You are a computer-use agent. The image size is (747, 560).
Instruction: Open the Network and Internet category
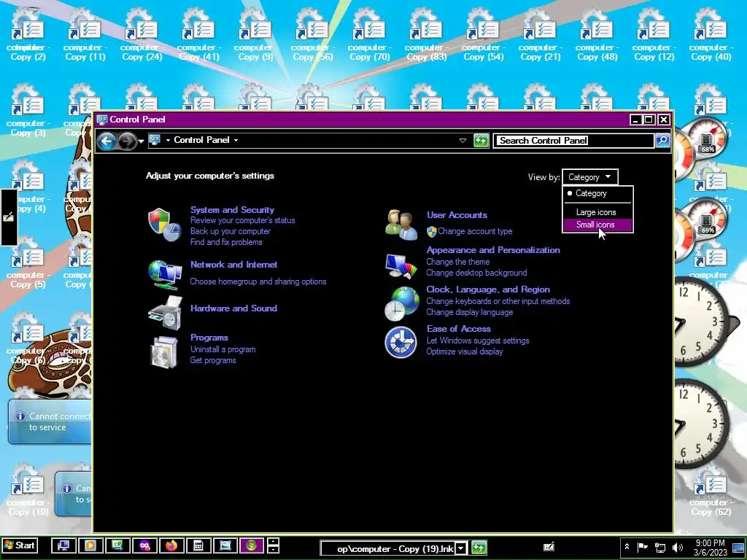233,264
